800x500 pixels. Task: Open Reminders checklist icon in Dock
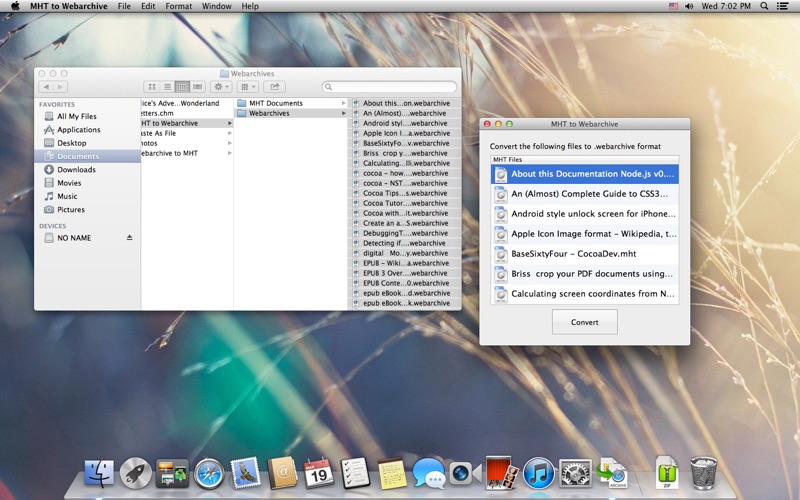[x=355, y=473]
